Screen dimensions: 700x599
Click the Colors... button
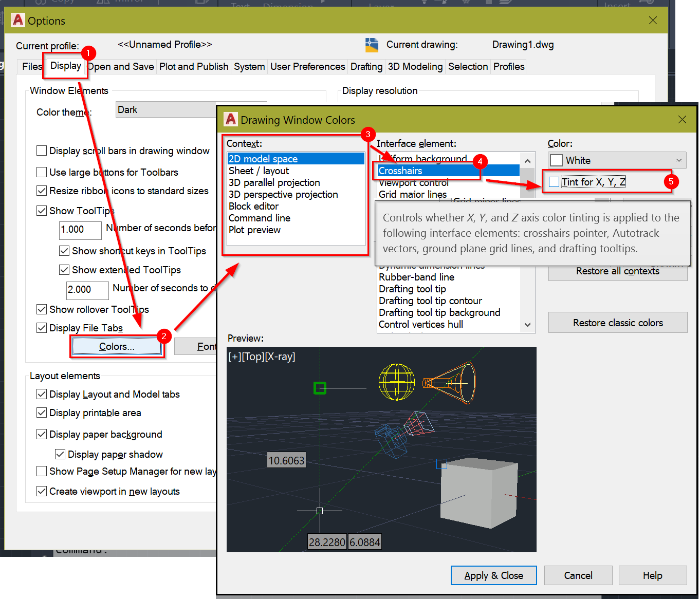[x=117, y=347]
